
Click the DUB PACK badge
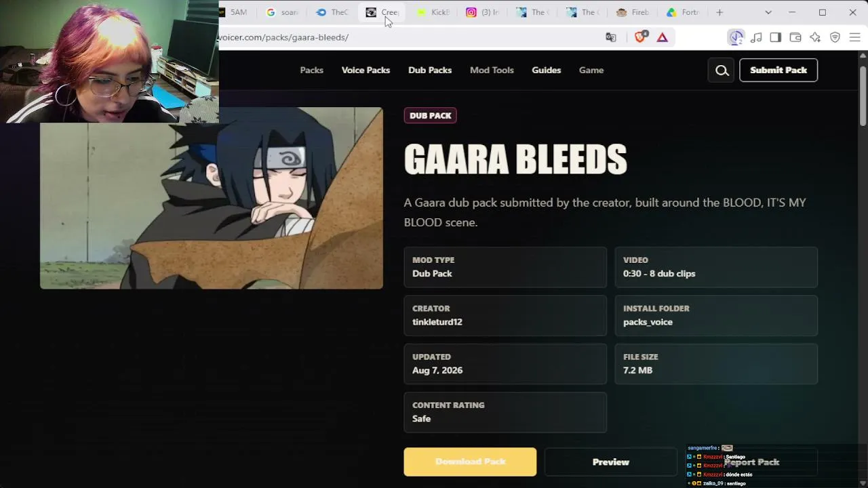[x=430, y=115]
